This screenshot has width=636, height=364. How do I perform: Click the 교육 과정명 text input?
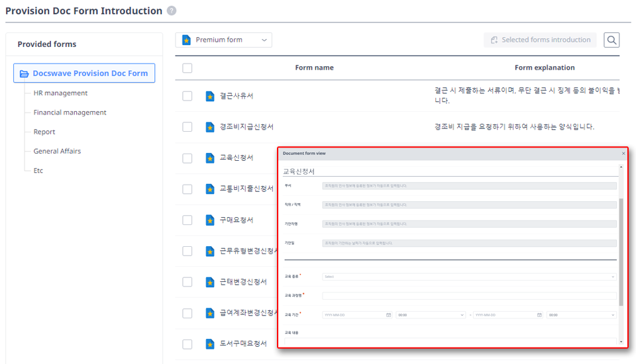469,295
